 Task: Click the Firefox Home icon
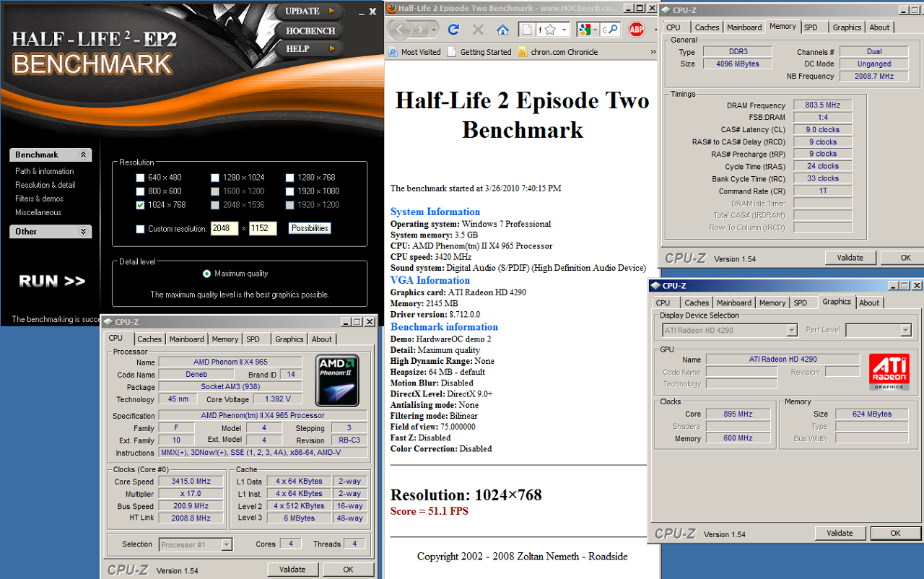point(502,30)
